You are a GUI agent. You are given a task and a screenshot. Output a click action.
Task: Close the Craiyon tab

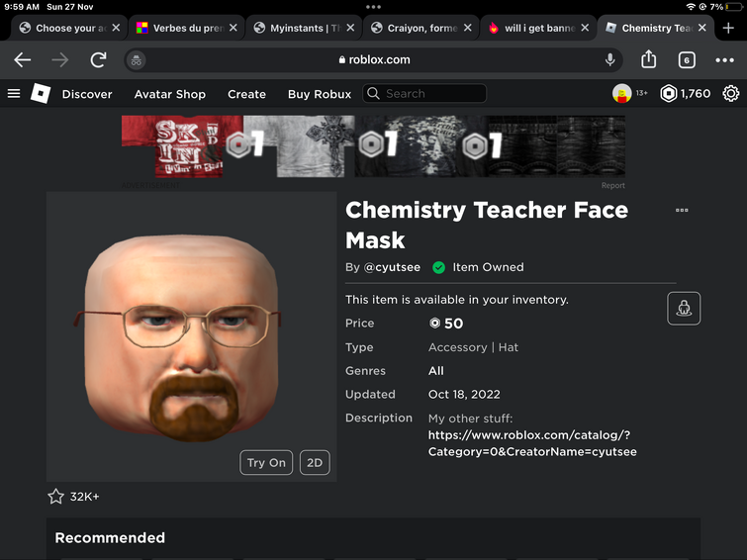(x=468, y=28)
